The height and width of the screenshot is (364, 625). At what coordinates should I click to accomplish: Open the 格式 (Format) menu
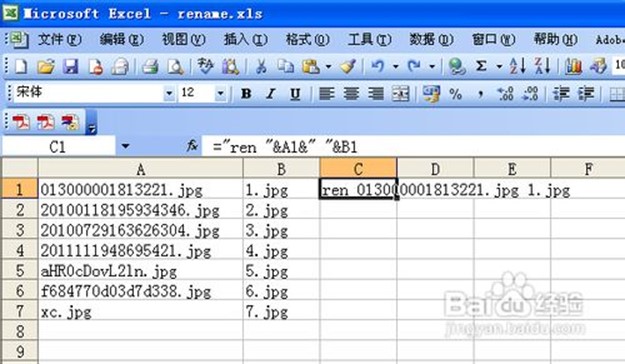coord(308,39)
